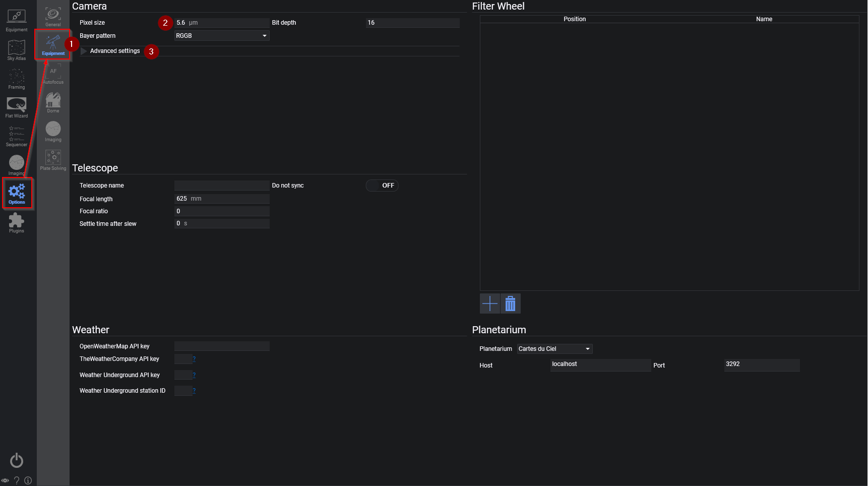This screenshot has width=868, height=486.
Task: Click the Planetarium Host input field
Action: click(600, 365)
